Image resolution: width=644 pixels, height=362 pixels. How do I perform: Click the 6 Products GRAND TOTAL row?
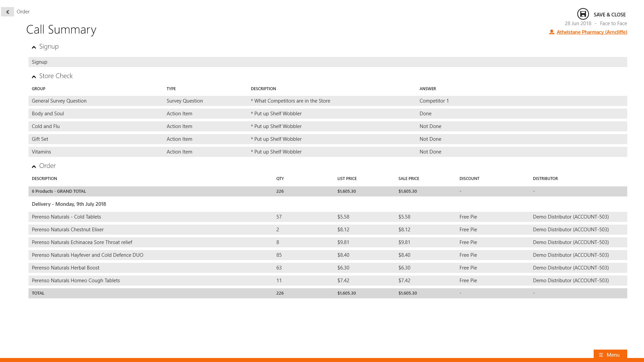click(327, 191)
